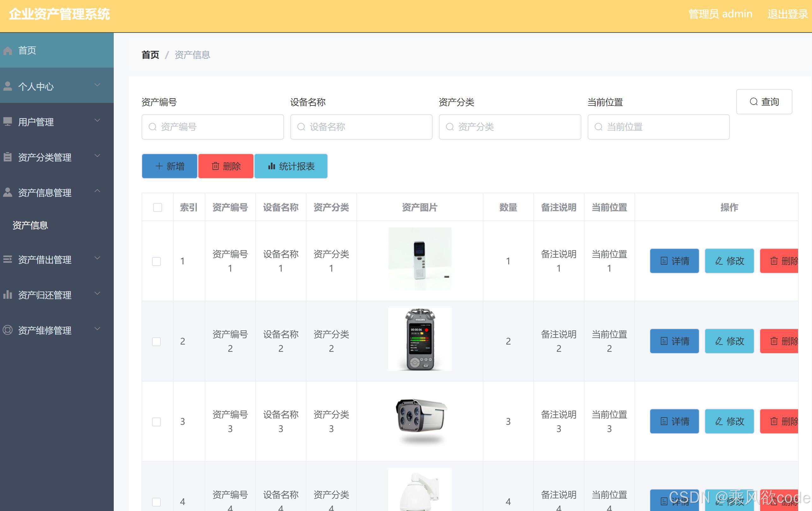This screenshot has width=812, height=511.
Task: Click the monitor icon beside 用户管理
Action: coord(8,121)
